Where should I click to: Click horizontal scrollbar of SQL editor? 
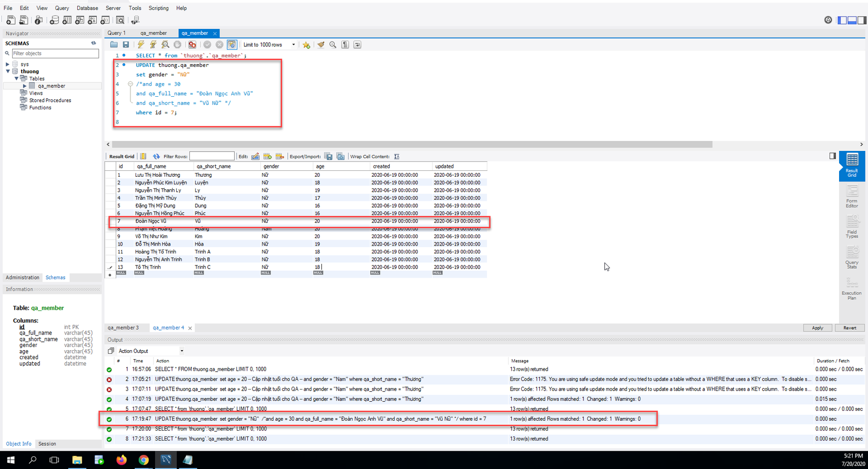412,144
